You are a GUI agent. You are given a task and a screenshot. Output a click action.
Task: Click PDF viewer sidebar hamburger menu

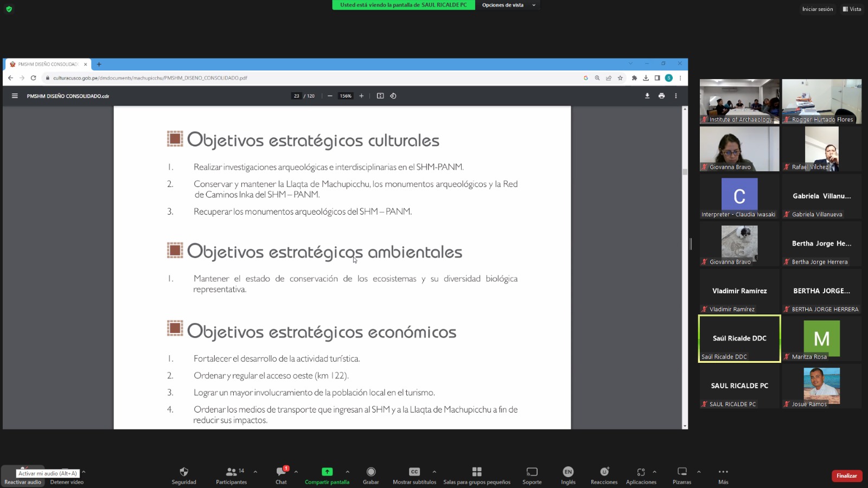[x=15, y=96]
